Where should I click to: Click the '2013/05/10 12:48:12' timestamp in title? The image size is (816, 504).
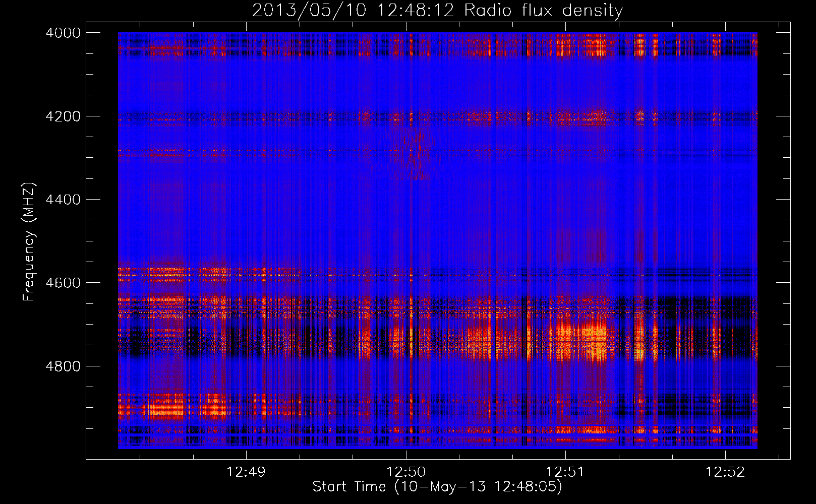(x=353, y=10)
